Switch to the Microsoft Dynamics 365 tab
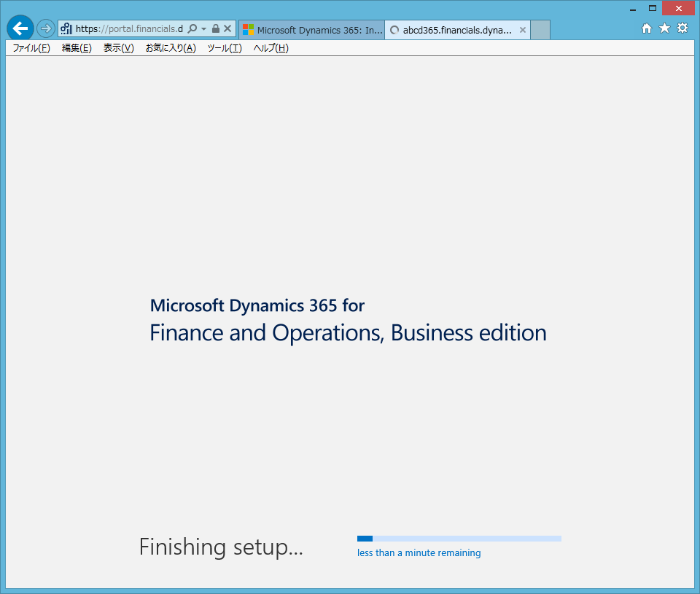 311,30
